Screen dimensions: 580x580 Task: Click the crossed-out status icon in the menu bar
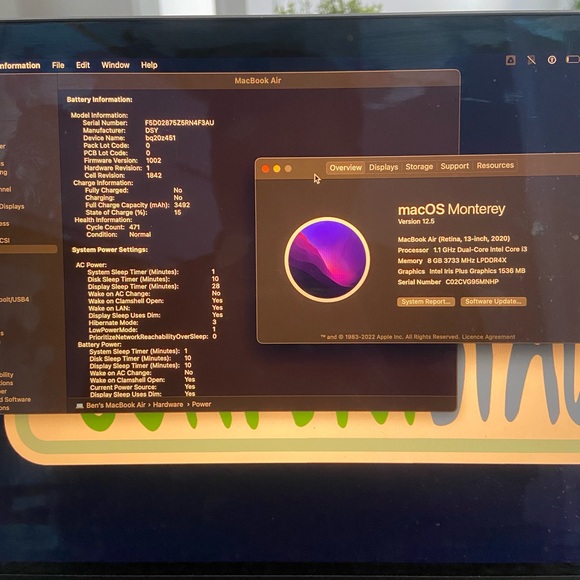[x=531, y=60]
